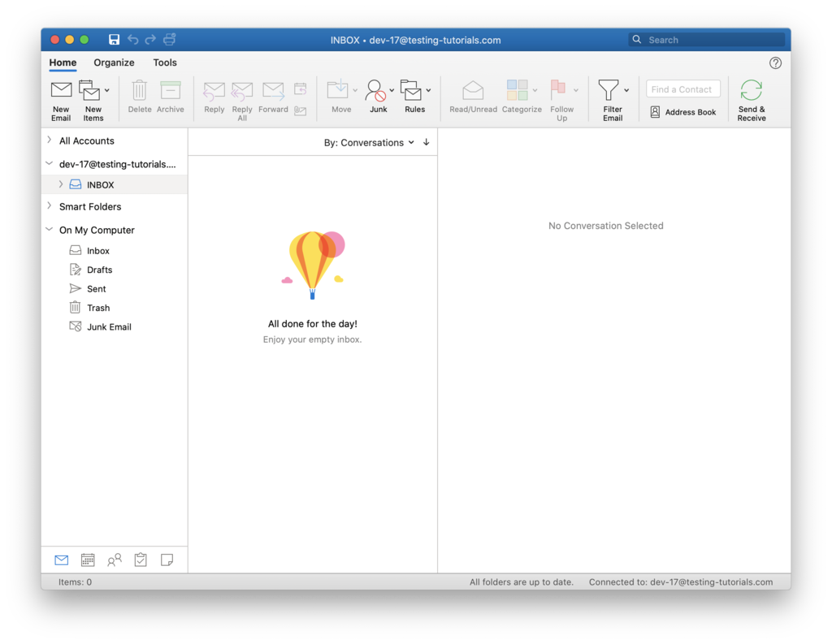Open the By: Conversations sort dropdown
Viewport: 832px width, 644px height.
(x=369, y=142)
